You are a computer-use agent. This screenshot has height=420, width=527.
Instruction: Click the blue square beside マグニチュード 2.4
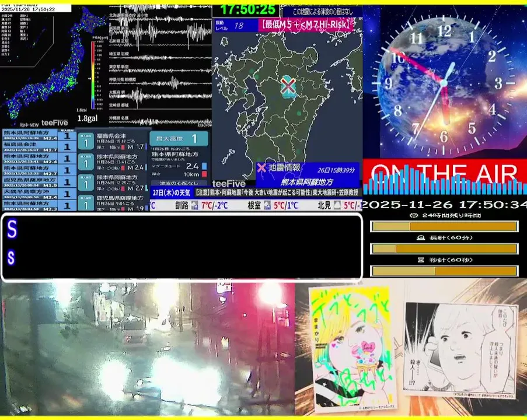click(204, 166)
